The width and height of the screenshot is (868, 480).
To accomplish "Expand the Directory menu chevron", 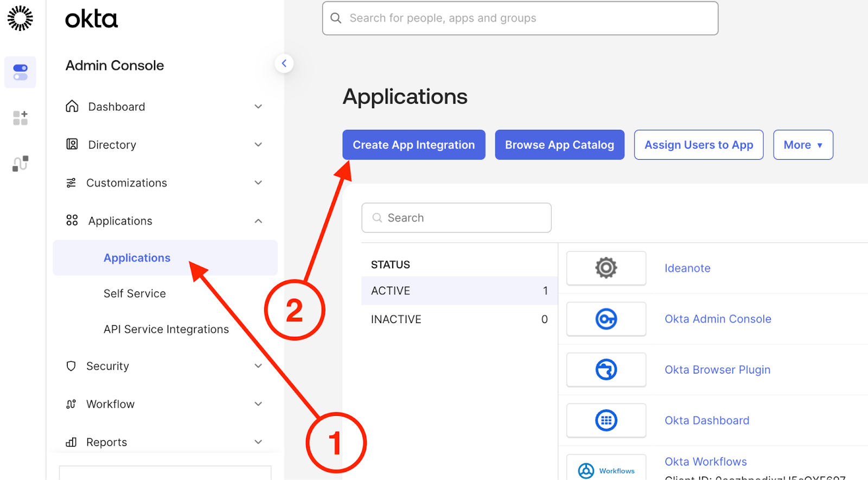I will (x=258, y=144).
